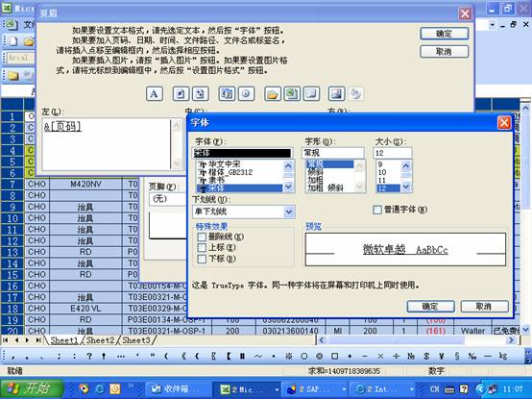Open the taskbar Internet group dropdown arrow
The width and height of the screenshot is (532, 399).
click(x=412, y=389)
